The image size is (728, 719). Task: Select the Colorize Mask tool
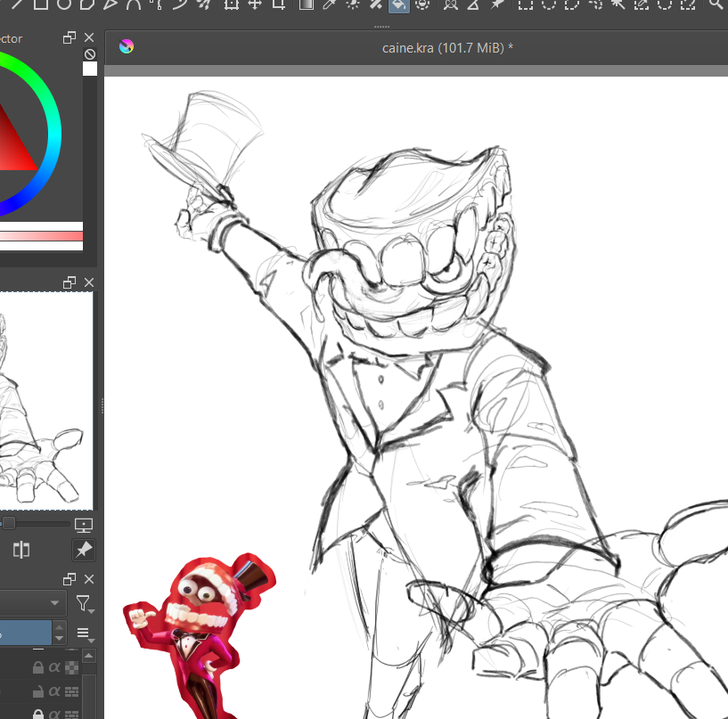[353, 4]
